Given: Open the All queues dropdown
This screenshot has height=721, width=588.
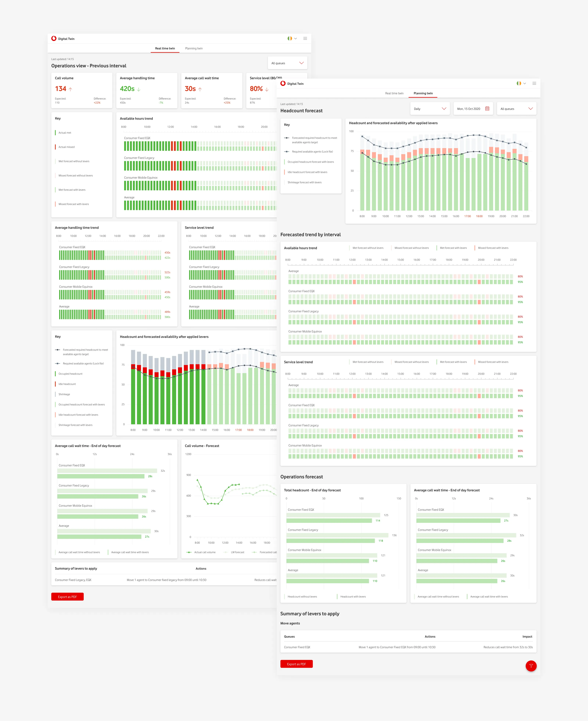Looking at the screenshot, I should point(287,63).
